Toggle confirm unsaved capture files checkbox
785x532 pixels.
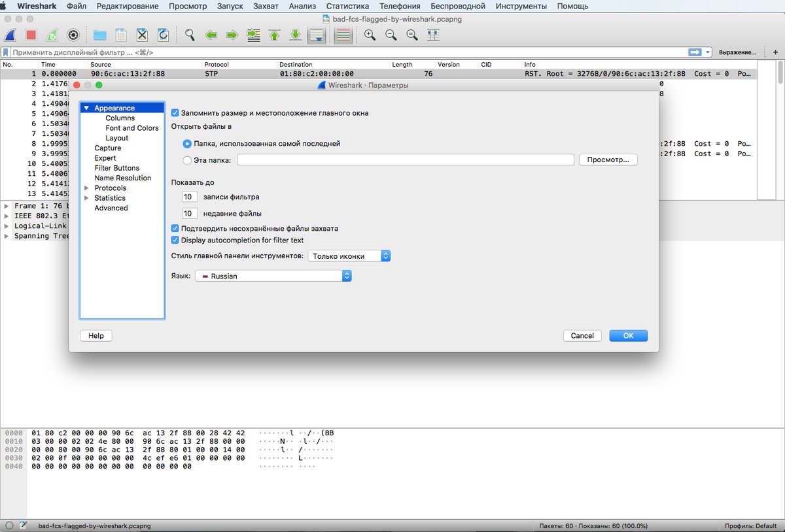(x=175, y=228)
